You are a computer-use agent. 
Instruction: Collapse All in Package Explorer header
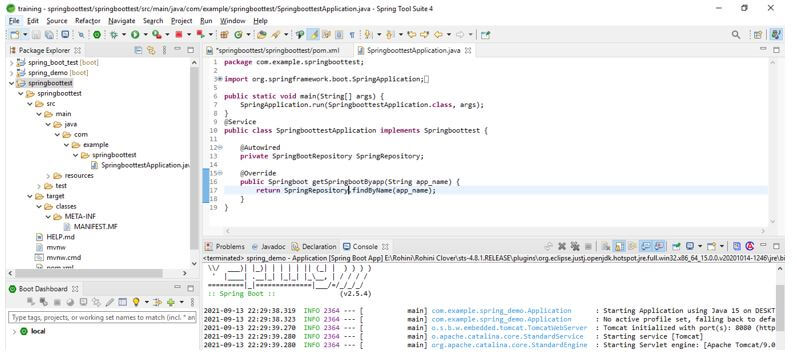point(138,50)
